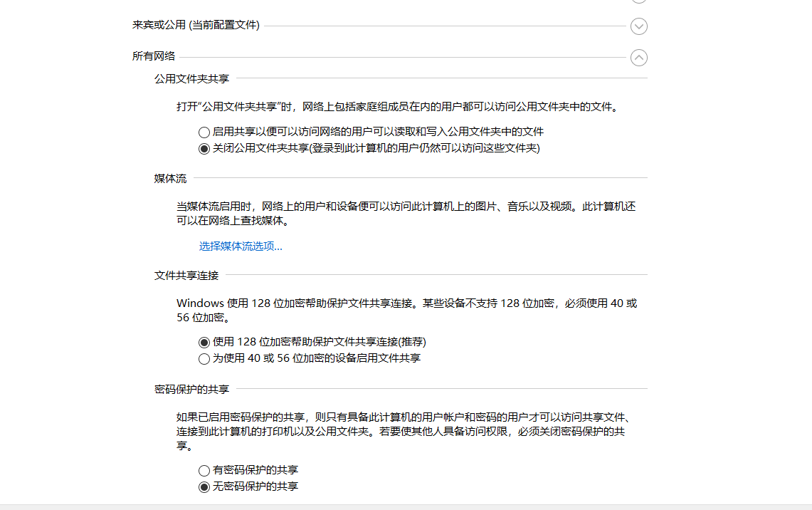Click the paragraph starting with 当媒体流启用时
This screenshot has width=812, height=510.
[406, 214]
